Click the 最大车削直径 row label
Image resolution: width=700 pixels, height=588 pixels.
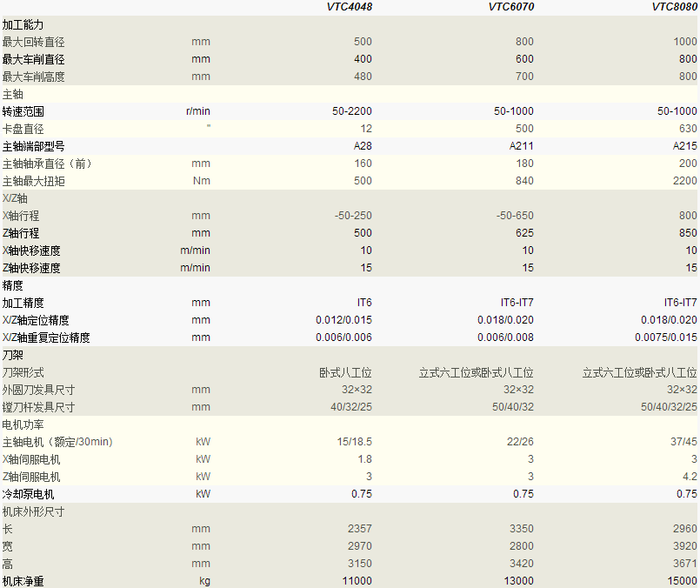point(34,59)
